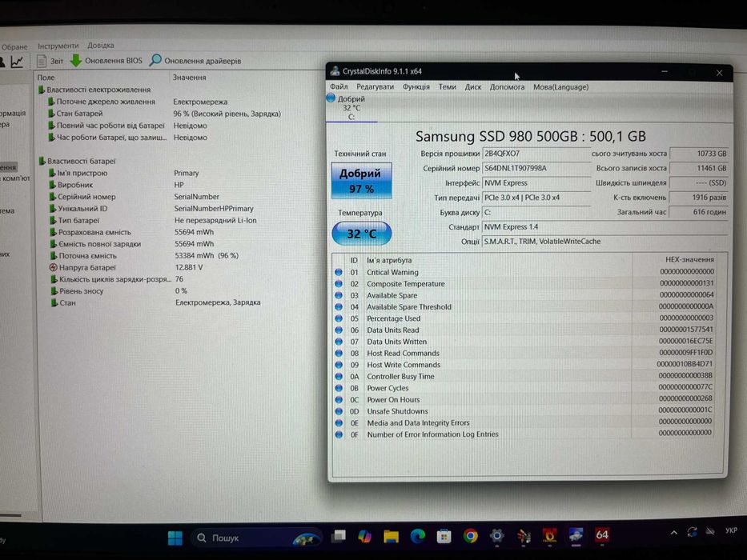Open Task View from the taskbar
This screenshot has width=747, height=560.
(338, 537)
